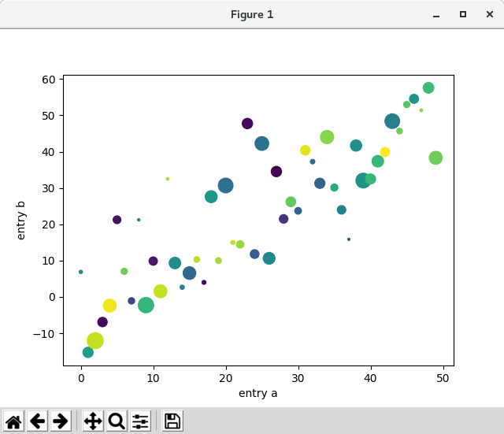The height and width of the screenshot is (434, 504).
Task: Reset plot to original home view
Action: click(13, 421)
